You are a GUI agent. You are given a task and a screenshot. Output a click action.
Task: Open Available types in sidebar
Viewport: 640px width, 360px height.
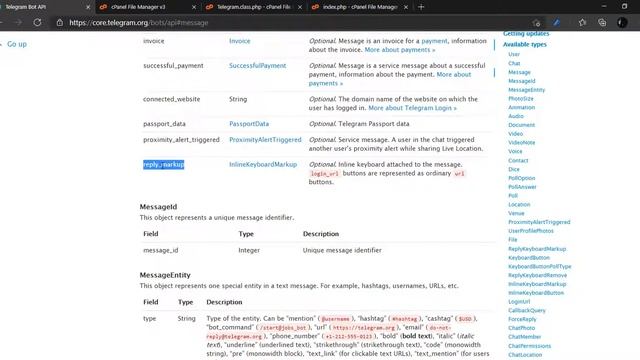pos(524,44)
